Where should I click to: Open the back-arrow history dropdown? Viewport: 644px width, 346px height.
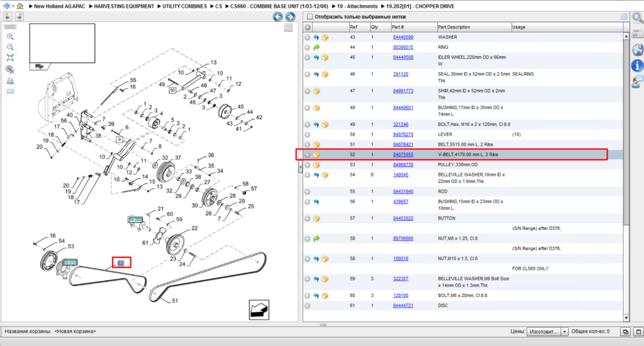coord(13,6)
